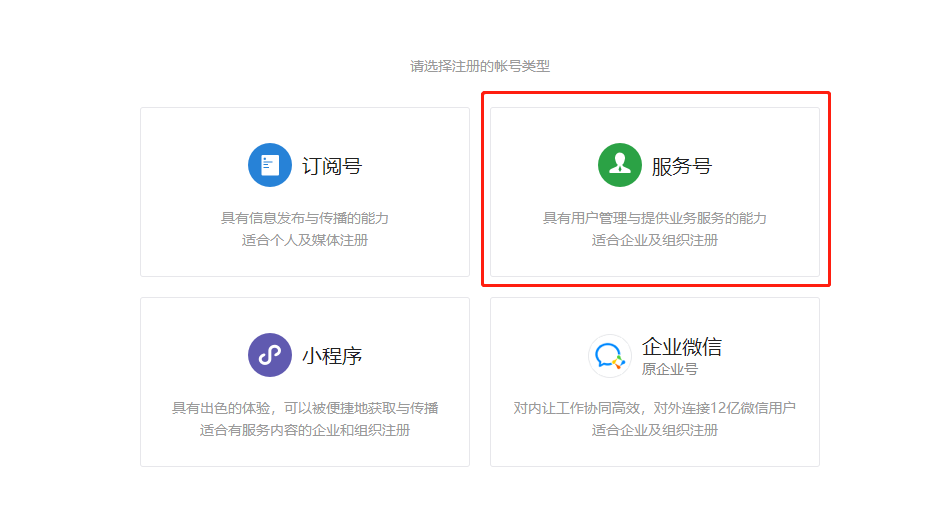Click text 适合个人及媒体注册
This screenshot has height=524, width=929.
pyautogui.click(x=305, y=240)
